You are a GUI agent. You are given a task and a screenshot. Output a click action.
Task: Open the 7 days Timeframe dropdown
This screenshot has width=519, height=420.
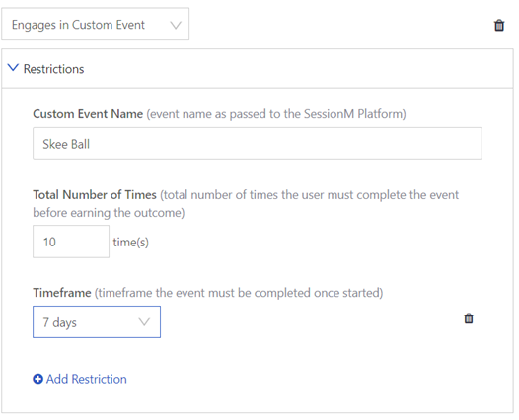coord(97,321)
